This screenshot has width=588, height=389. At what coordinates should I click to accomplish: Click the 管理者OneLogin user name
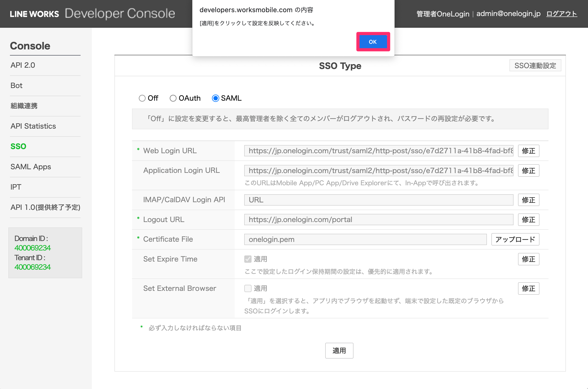443,14
